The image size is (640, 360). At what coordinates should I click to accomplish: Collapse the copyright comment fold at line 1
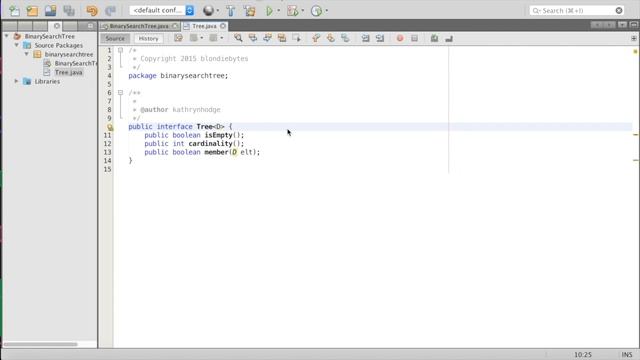click(120, 50)
